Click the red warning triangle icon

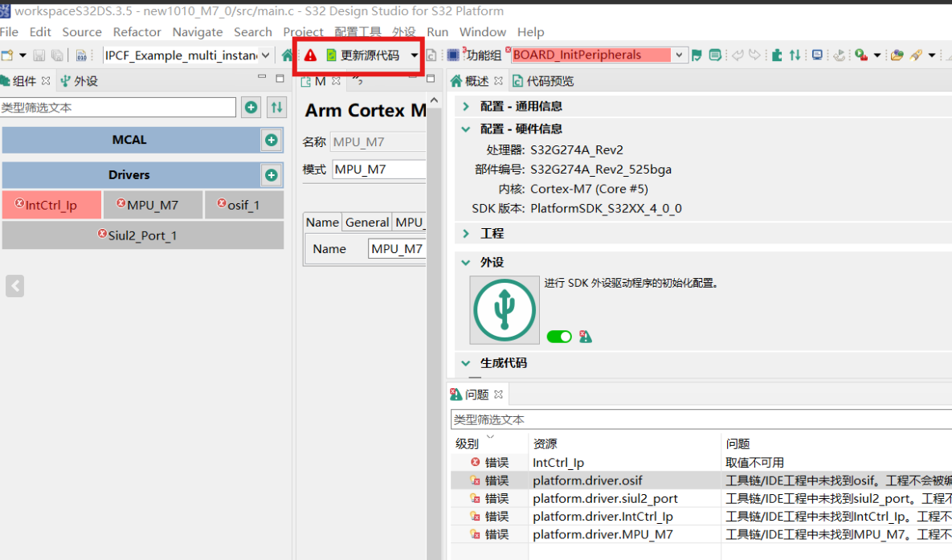click(x=310, y=55)
